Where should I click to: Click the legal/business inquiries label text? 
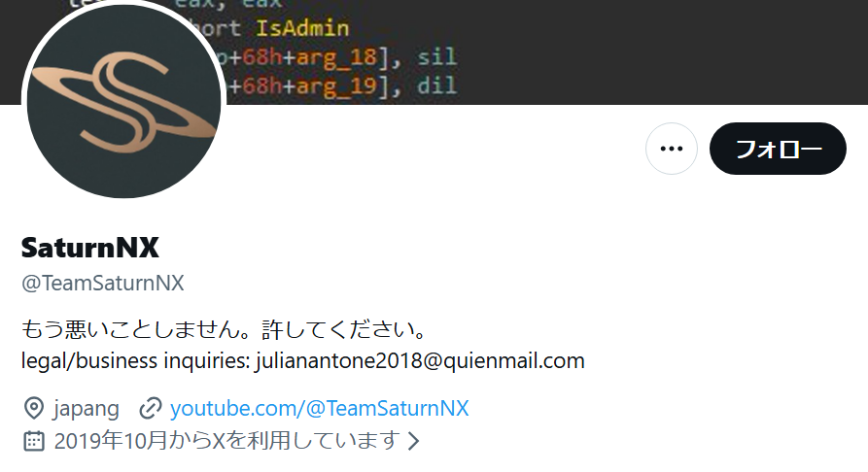pos(136,361)
